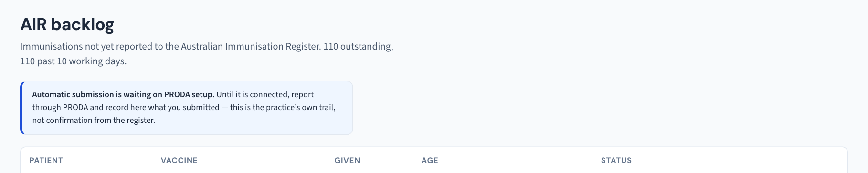Sort table by the PATIENT column header

click(46, 160)
